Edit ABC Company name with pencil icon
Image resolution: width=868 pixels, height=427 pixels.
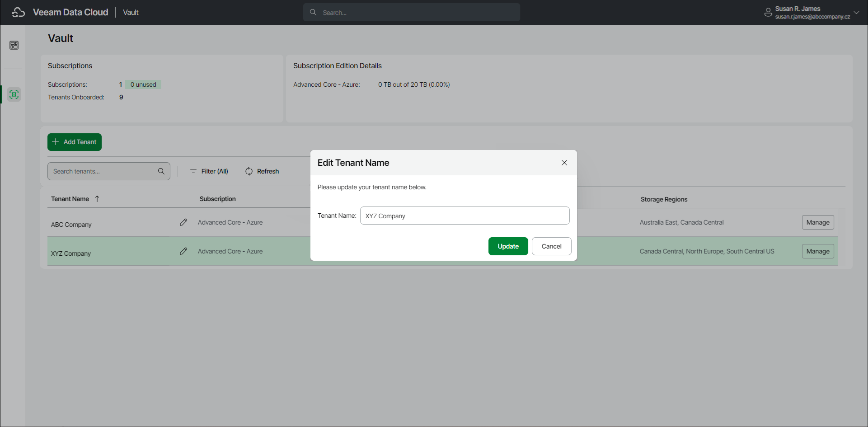pos(183,222)
